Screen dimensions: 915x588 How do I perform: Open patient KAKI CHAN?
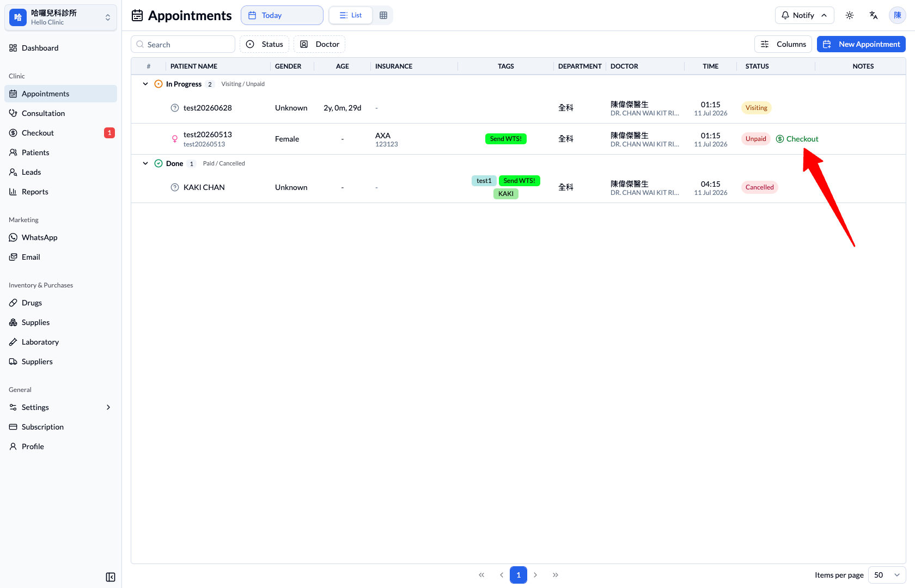[204, 187]
